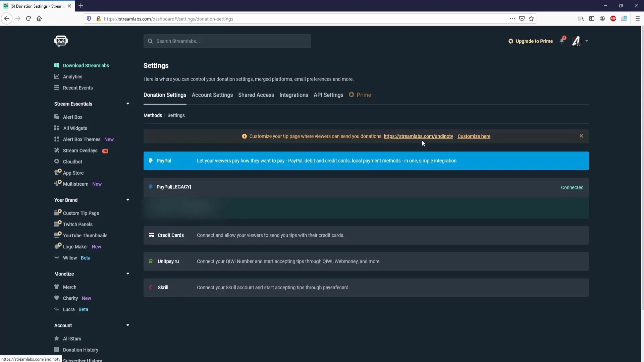Open a new browser tab
This screenshot has width=644, height=362.
81,6
